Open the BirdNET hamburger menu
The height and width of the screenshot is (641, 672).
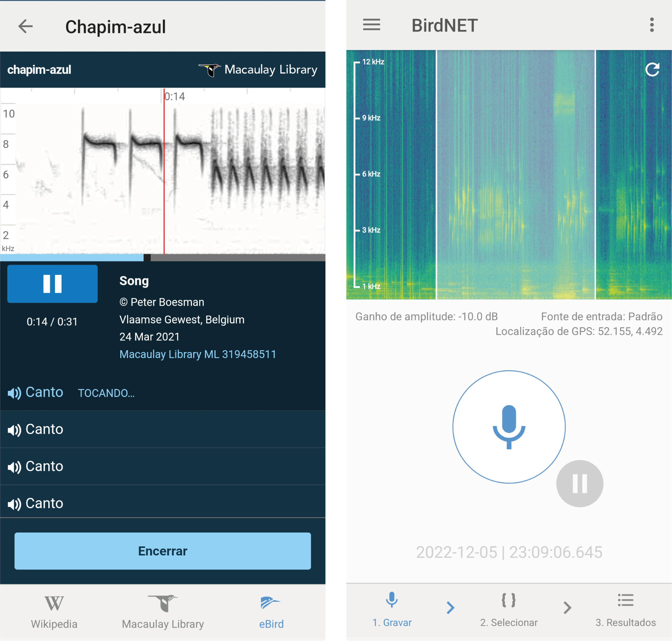click(x=371, y=25)
